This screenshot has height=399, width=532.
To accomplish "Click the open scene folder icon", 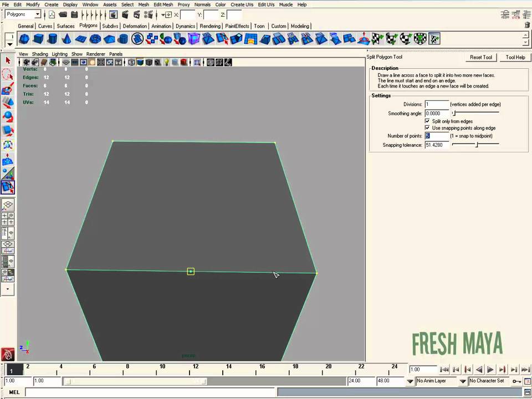I will [63, 14].
